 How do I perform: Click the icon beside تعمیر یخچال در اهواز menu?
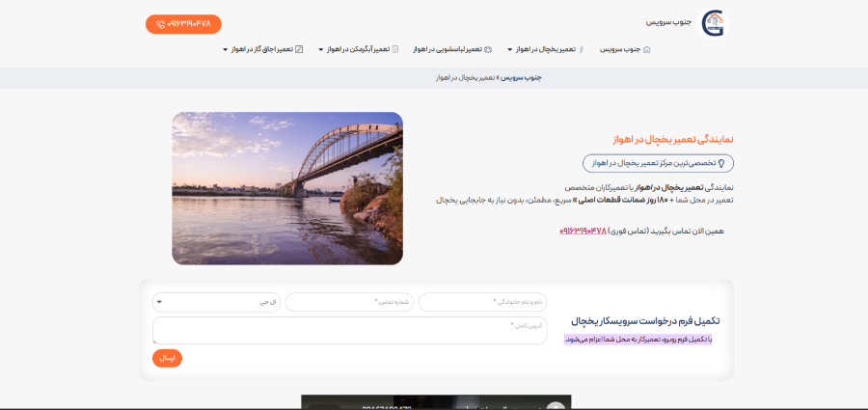[581, 49]
